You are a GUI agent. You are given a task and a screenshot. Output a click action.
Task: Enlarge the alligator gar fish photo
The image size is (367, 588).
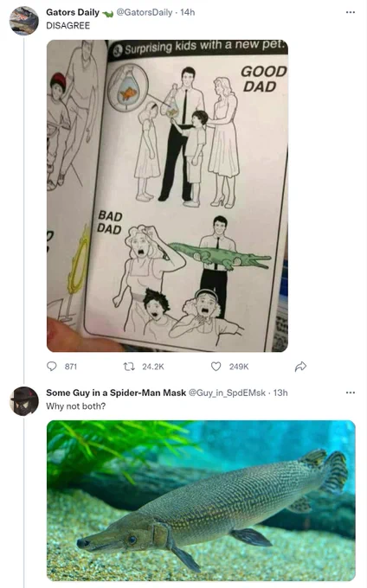click(x=201, y=501)
